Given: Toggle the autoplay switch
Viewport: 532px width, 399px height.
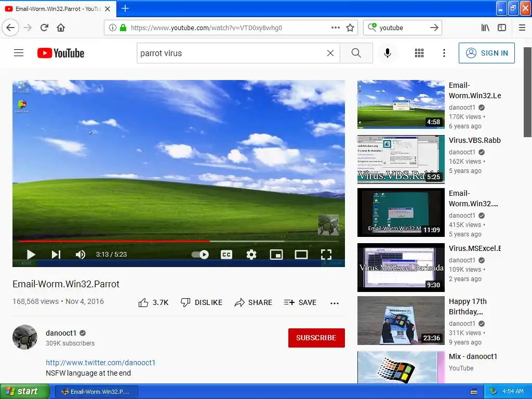Looking at the screenshot, I should pyautogui.click(x=200, y=255).
